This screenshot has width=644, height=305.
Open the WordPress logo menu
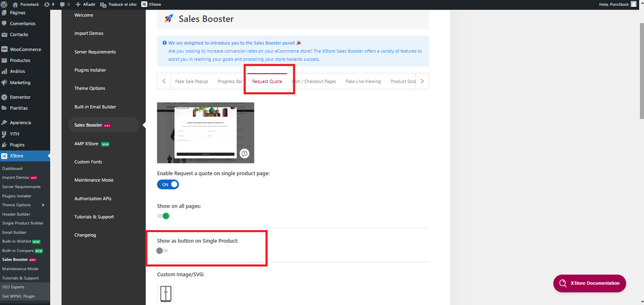5,4
